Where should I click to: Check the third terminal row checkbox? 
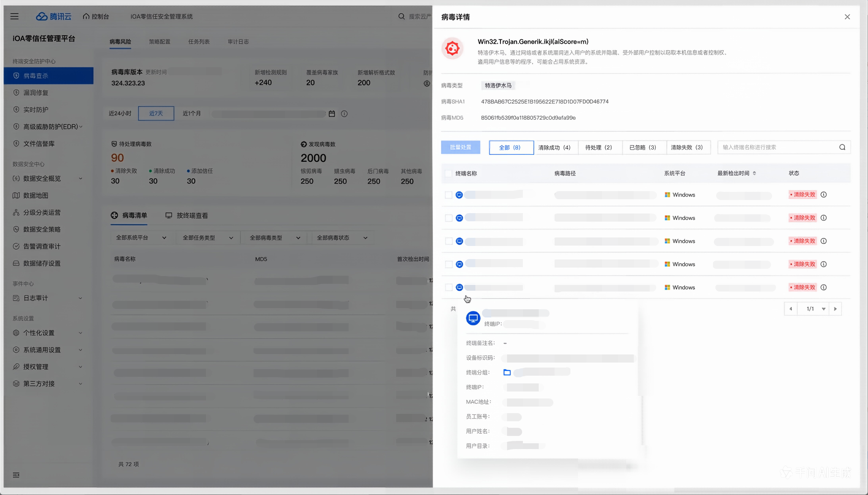point(448,241)
